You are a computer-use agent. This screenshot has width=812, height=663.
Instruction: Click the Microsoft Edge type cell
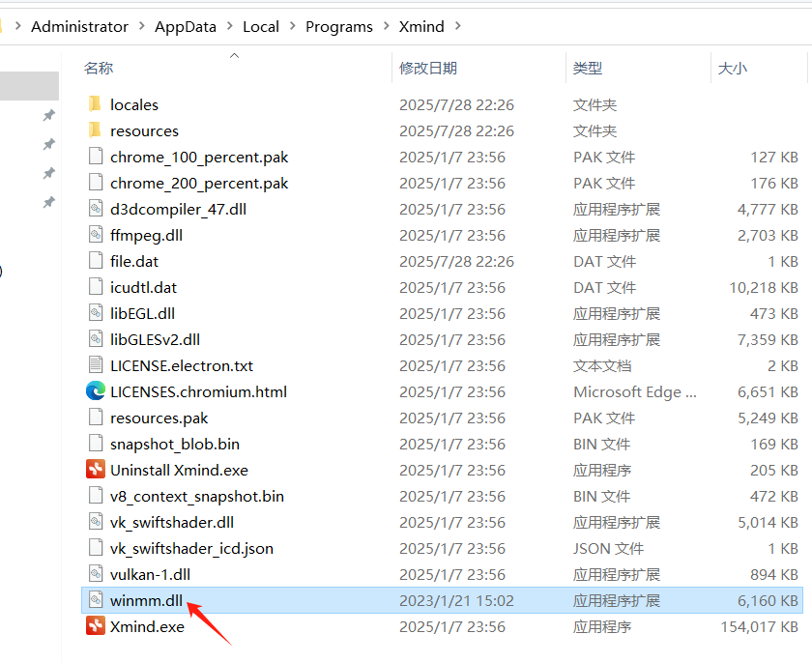635,392
